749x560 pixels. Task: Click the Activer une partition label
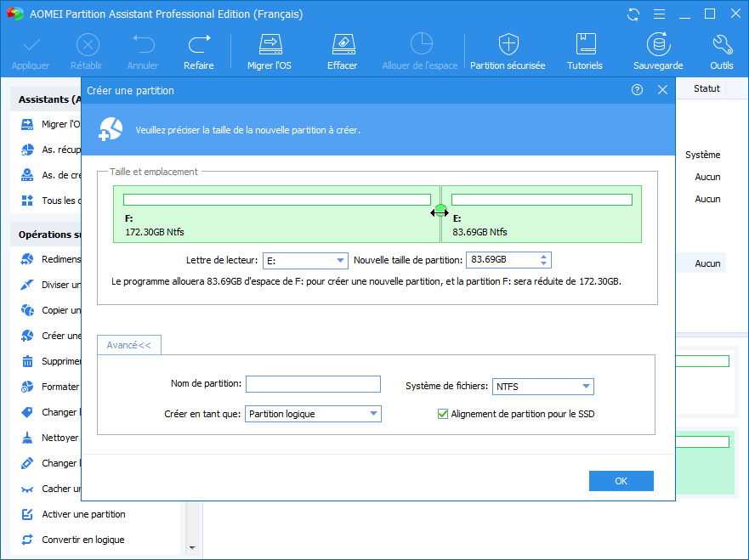point(83,514)
